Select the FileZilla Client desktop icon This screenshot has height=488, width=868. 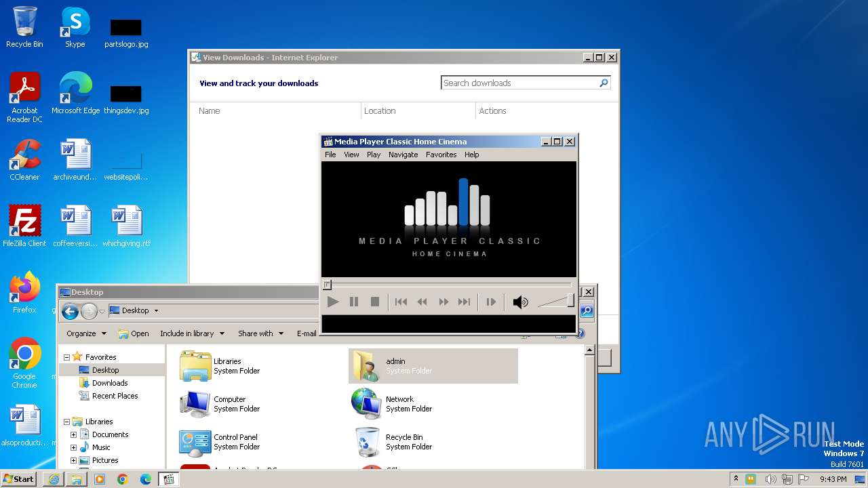[x=24, y=226]
